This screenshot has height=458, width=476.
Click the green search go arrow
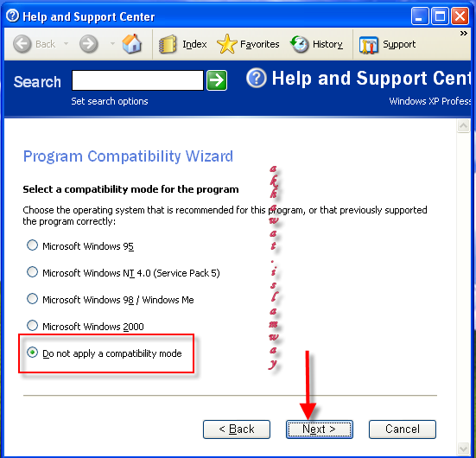pyautogui.click(x=217, y=80)
